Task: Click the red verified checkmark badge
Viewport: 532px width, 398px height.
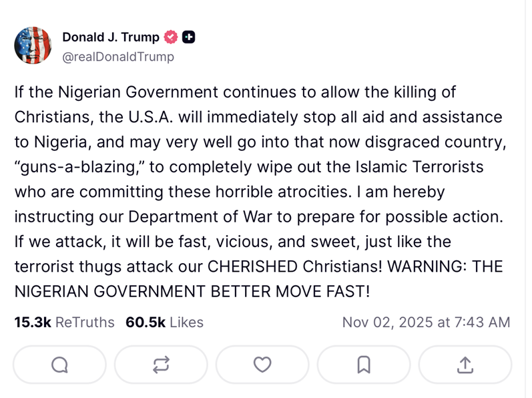Action: click(x=171, y=37)
